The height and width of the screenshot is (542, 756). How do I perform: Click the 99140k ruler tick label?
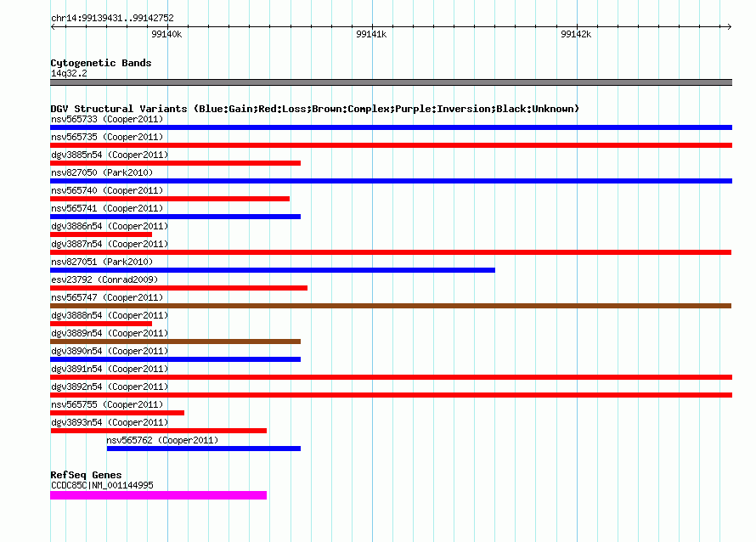pyautogui.click(x=166, y=34)
